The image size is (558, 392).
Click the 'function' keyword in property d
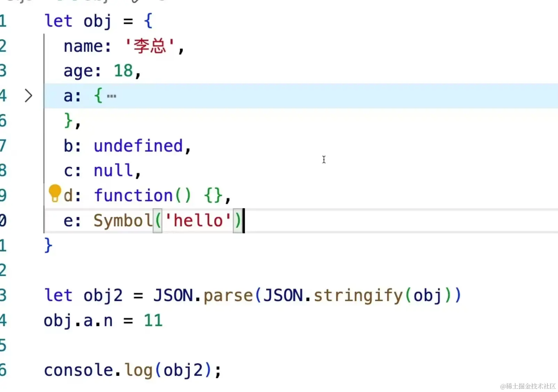tap(134, 195)
